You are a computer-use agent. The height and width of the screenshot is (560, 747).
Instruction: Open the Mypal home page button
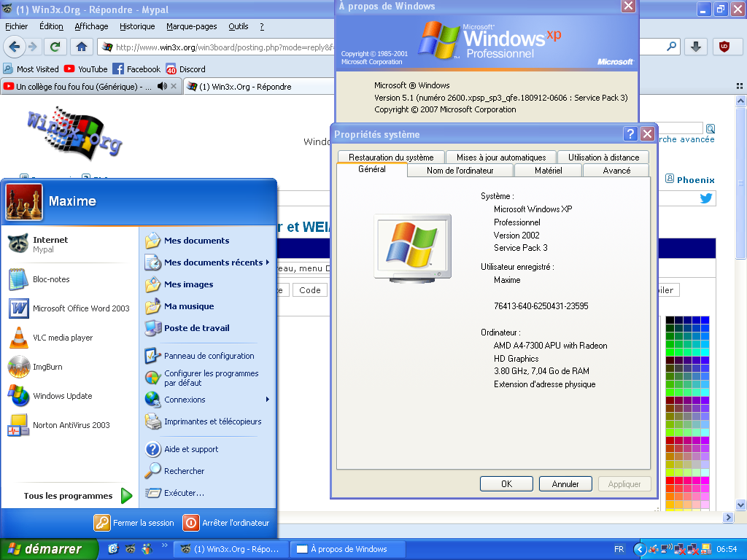click(82, 47)
